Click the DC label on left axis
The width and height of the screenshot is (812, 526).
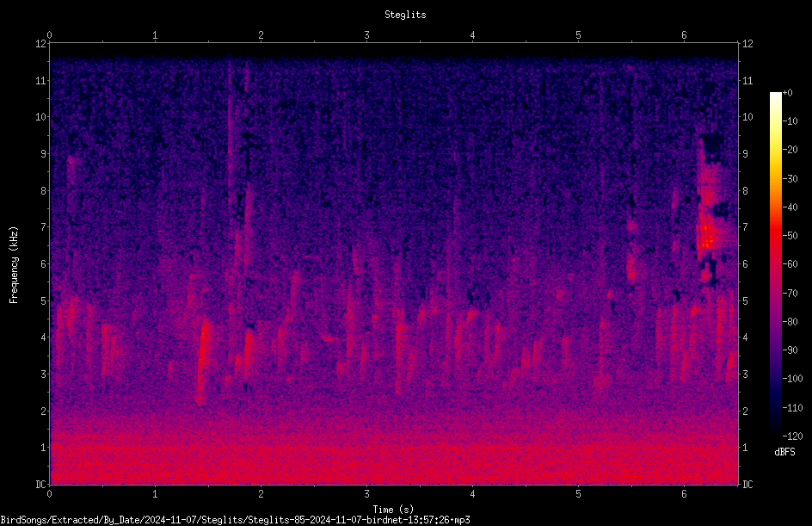(40, 484)
